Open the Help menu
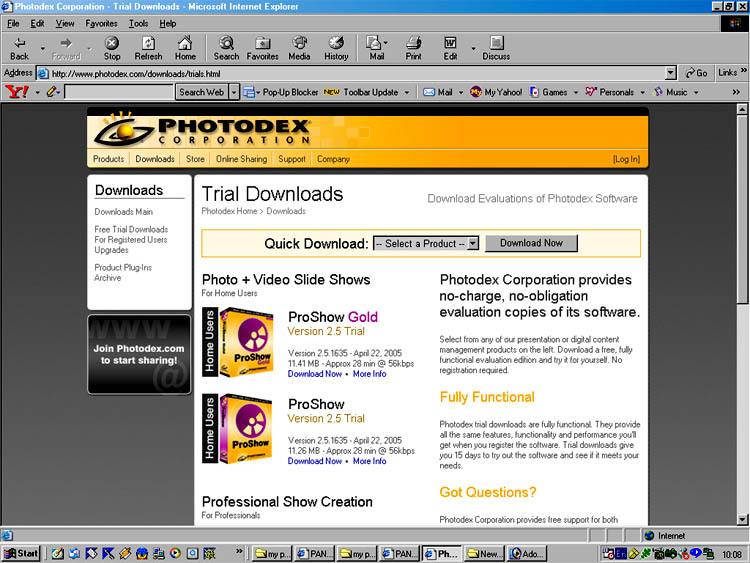Viewport: 750px width, 563px height. click(167, 23)
